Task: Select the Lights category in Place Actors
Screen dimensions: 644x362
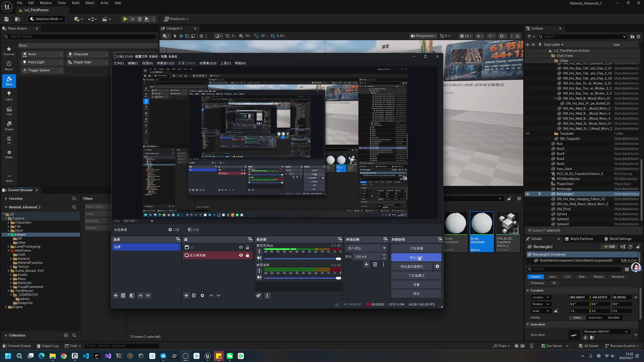Action: pos(9,96)
